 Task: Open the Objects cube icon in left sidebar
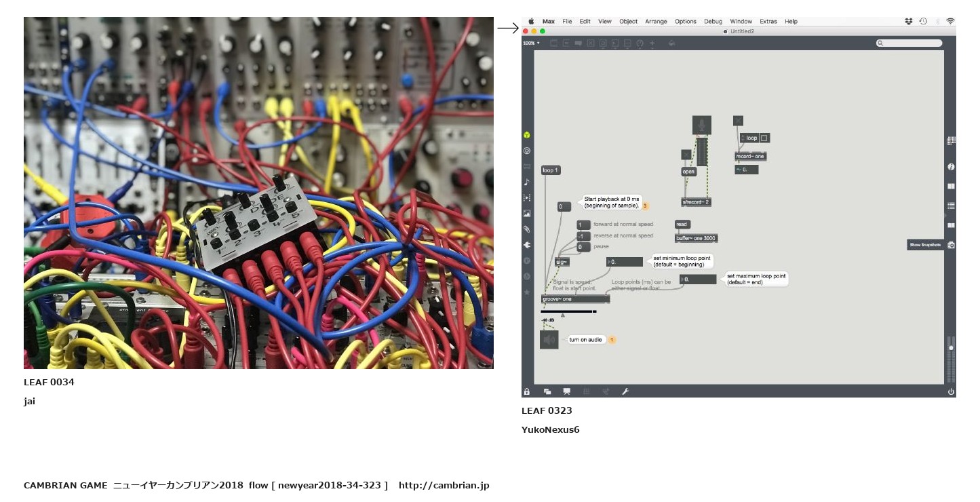click(527, 135)
